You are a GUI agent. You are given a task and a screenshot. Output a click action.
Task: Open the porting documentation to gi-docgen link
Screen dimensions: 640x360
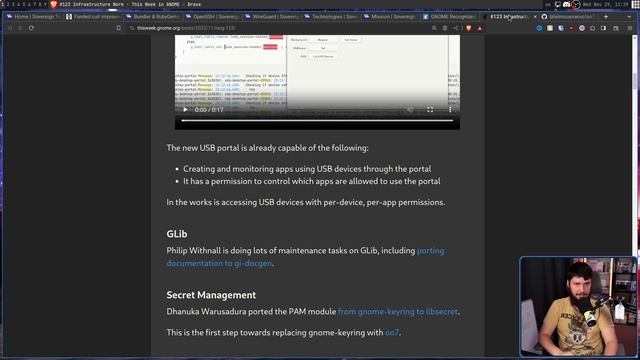305,257
